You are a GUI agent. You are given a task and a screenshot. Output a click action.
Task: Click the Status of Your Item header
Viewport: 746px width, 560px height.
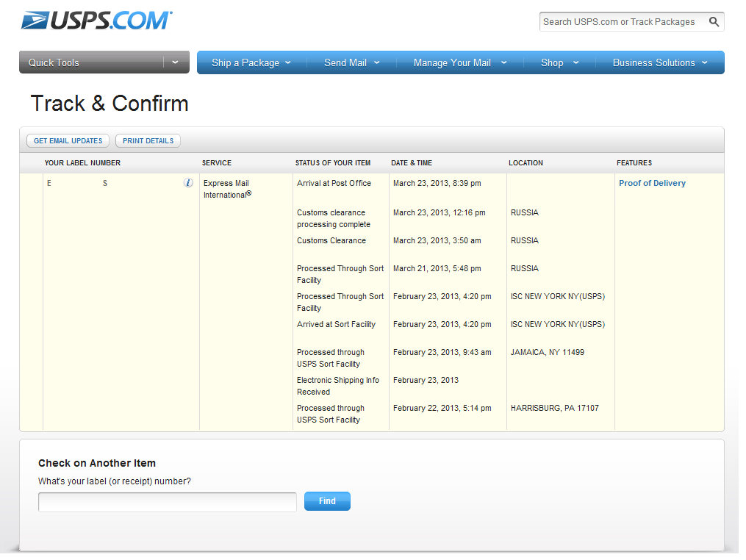tap(332, 162)
